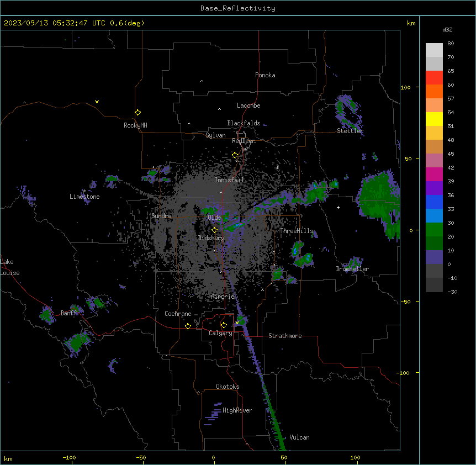Screen dimensions: 476x465
Task: Pick the light blue swatch above 30 dBZ
Action: [434, 215]
